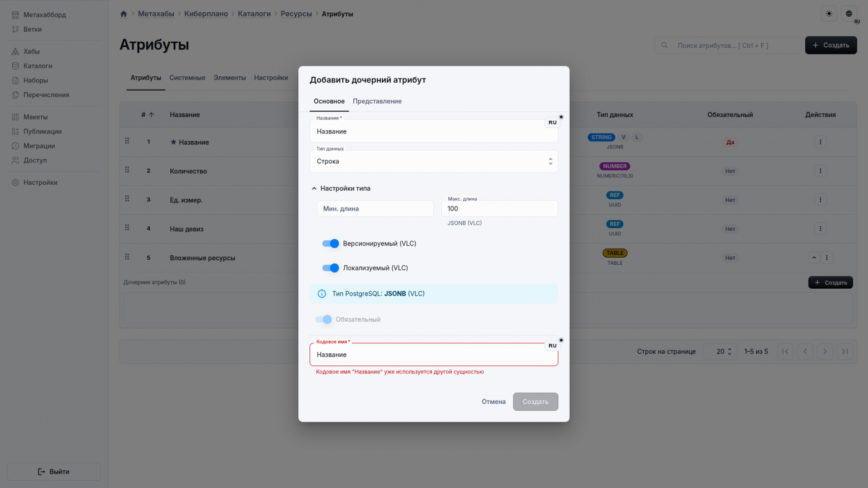This screenshot has width=868, height=488.
Task: Open the actions kebab menu for Количество row
Action: point(820,171)
